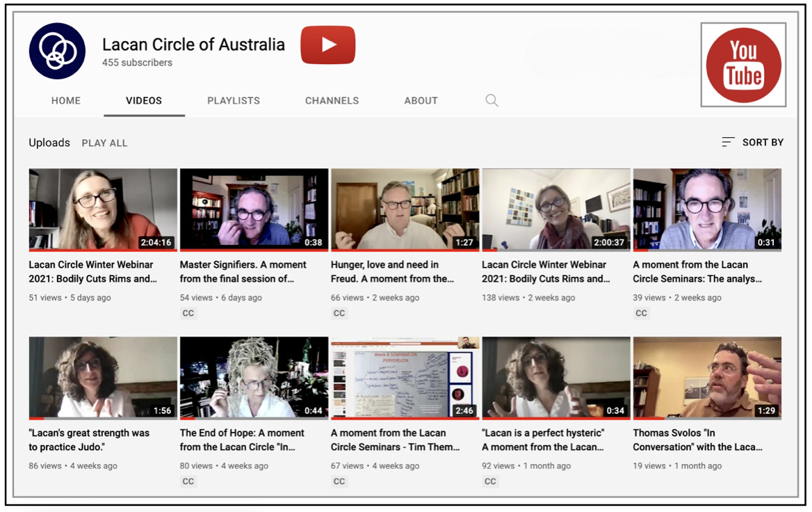Click the Sort By lines icon

pyautogui.click(x=728, y=142)
